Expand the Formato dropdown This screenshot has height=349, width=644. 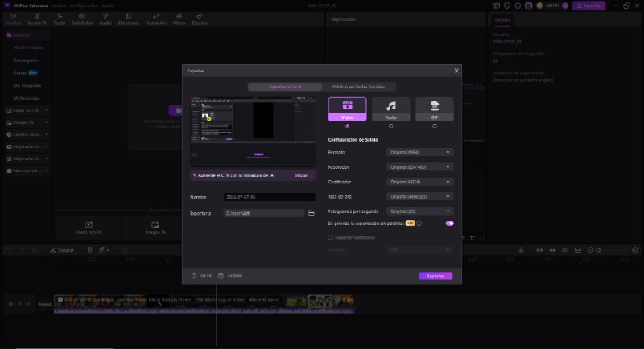click(x=419, y=152)
